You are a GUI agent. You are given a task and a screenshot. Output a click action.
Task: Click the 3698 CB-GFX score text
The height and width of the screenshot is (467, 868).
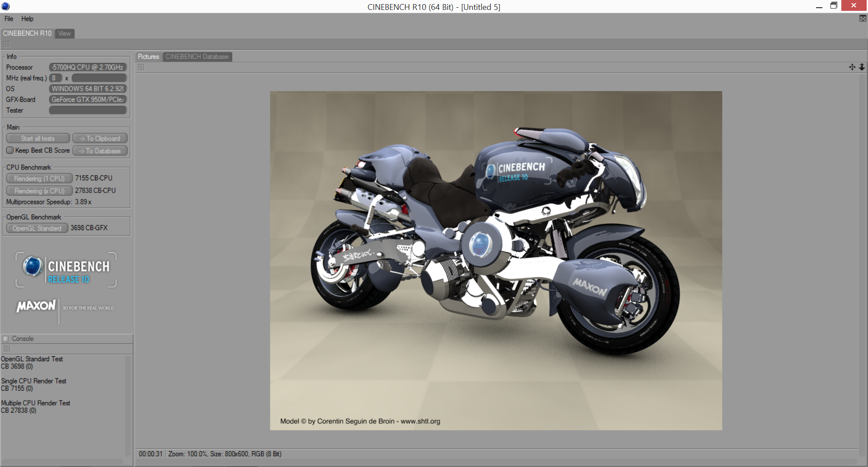click(89, 228)
